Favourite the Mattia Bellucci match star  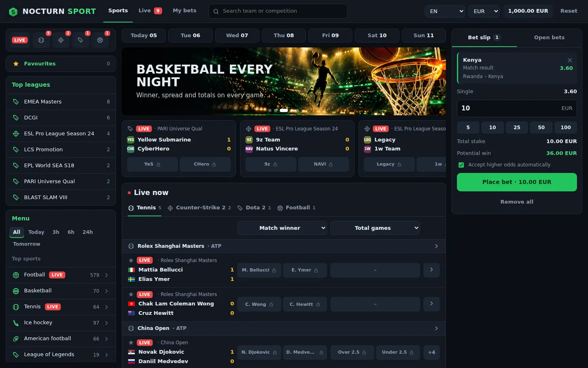click(x=131, y=260)
